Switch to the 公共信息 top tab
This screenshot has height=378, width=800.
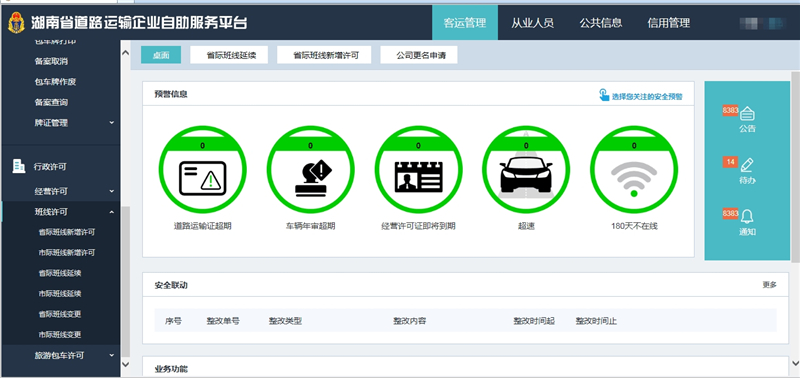(x=601, y=22)
